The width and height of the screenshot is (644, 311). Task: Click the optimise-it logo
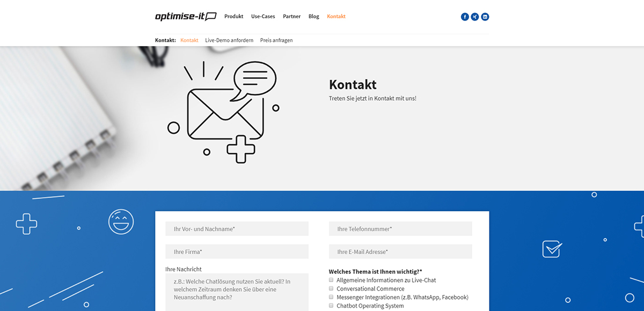pos(186,17)
